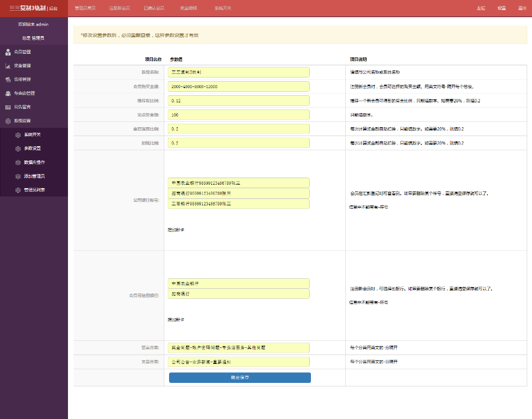
Task: Click the 公告留言 icon in sidebar
Action: pyautogui.click(x=8, y=107)
